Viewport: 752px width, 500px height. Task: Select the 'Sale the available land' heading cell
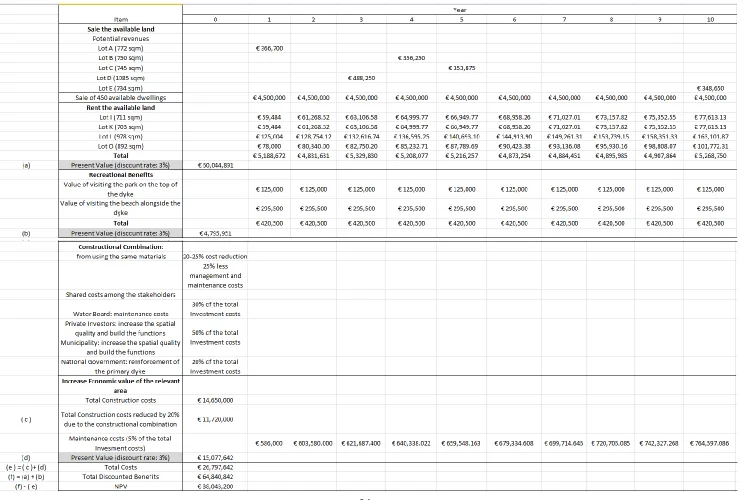[x=120, y=29]
